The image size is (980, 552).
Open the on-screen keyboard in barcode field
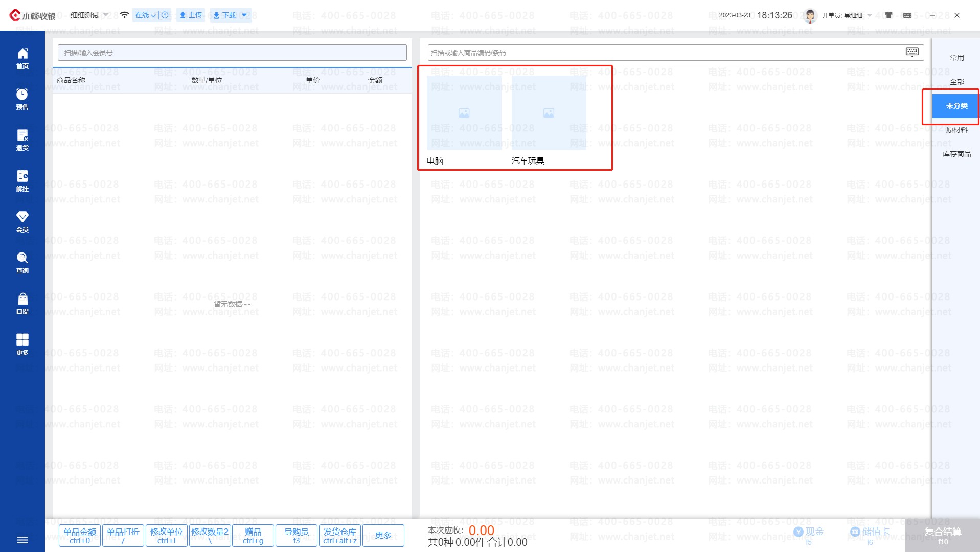coord(912,52)
